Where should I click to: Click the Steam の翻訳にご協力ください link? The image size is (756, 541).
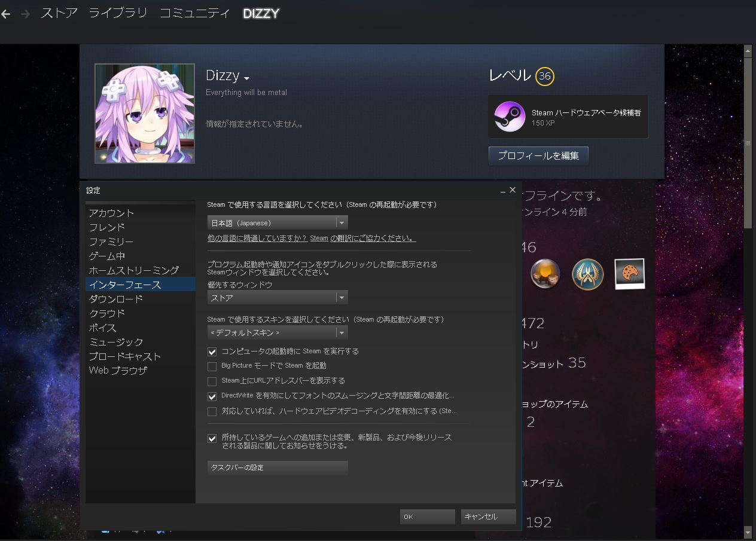tap(363, 238)
